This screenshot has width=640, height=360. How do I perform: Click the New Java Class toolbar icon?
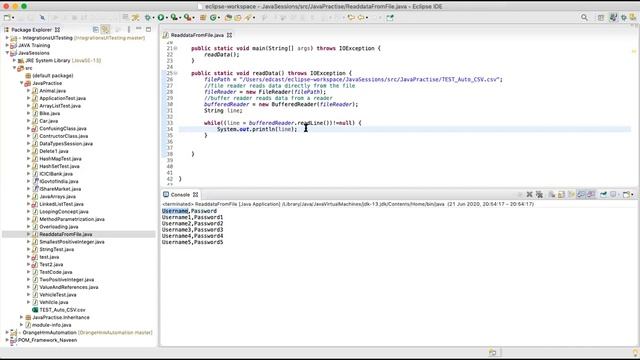[x=213, y=18]
